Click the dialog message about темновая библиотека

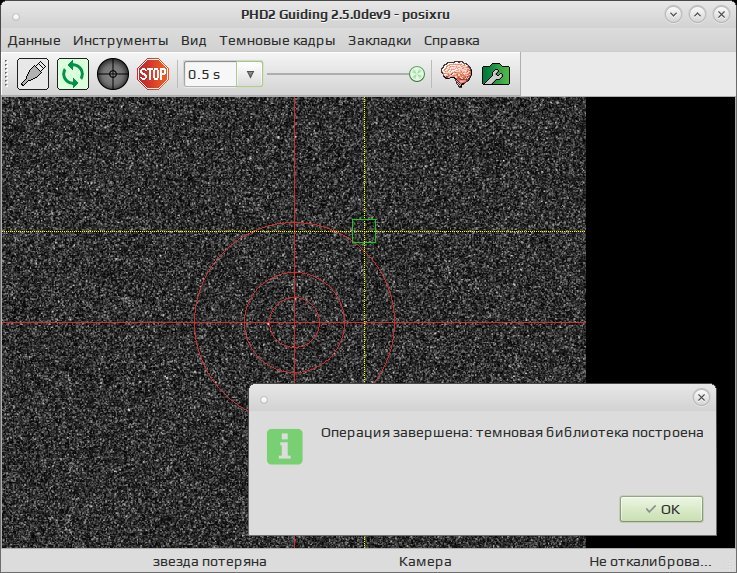pyautogui.click(x=512, y=432)
